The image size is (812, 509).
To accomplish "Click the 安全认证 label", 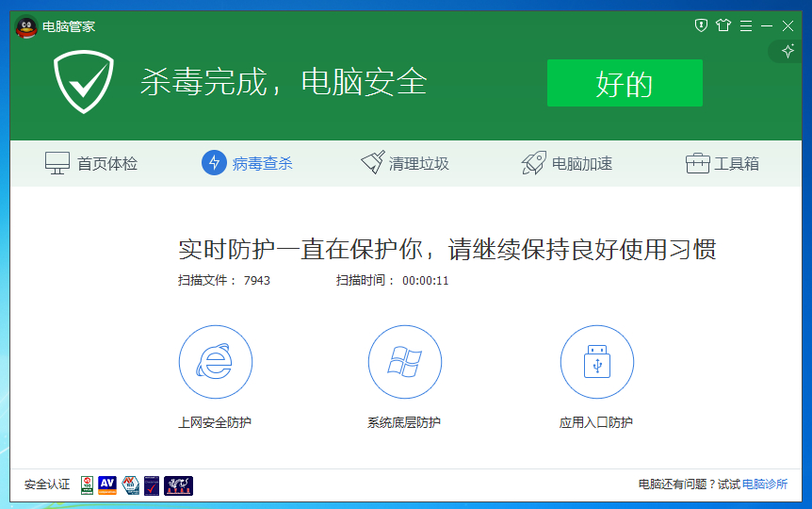I will pyautogui.click(x=47, y=484).
